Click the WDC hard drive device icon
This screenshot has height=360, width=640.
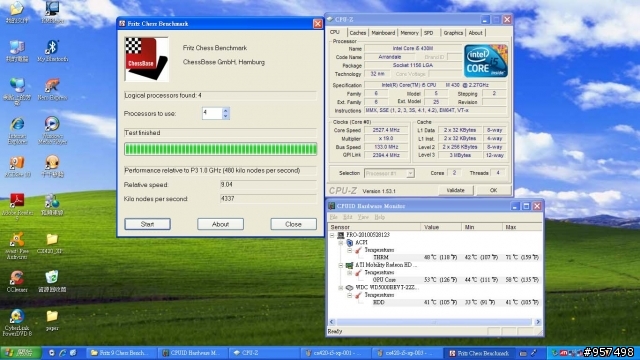click(350, 287)
